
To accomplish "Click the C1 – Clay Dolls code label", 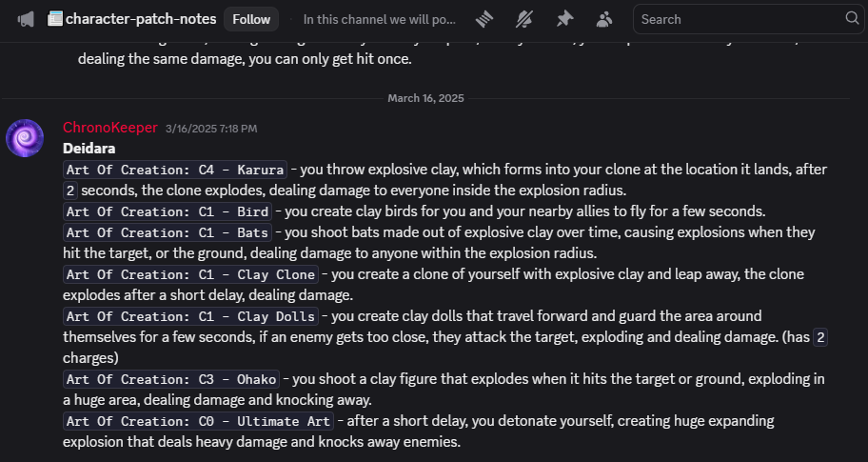I will point(190,316).
